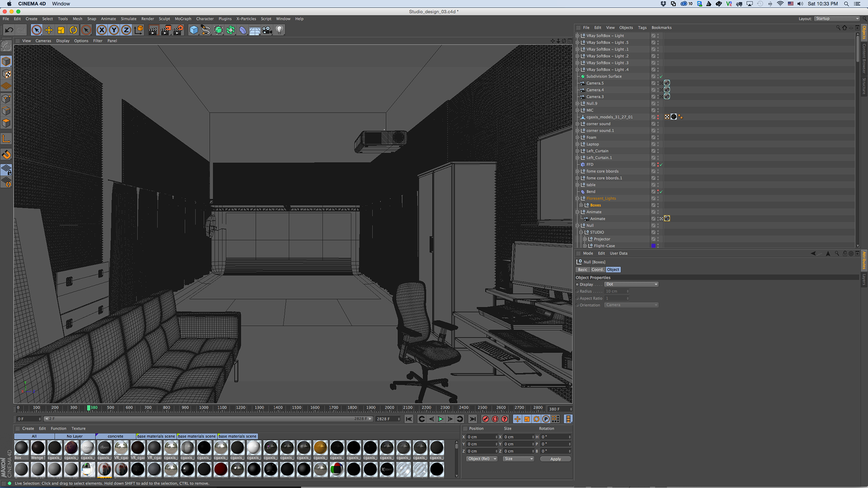Select the Live Selection tool
The height and width of the screenshot is (488, 868).
point(37,30)
